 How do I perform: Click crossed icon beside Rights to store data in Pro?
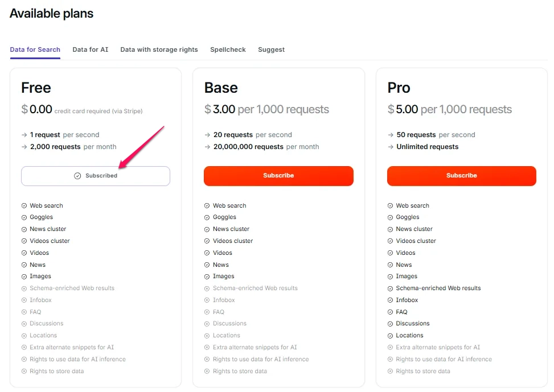(390, 371)
